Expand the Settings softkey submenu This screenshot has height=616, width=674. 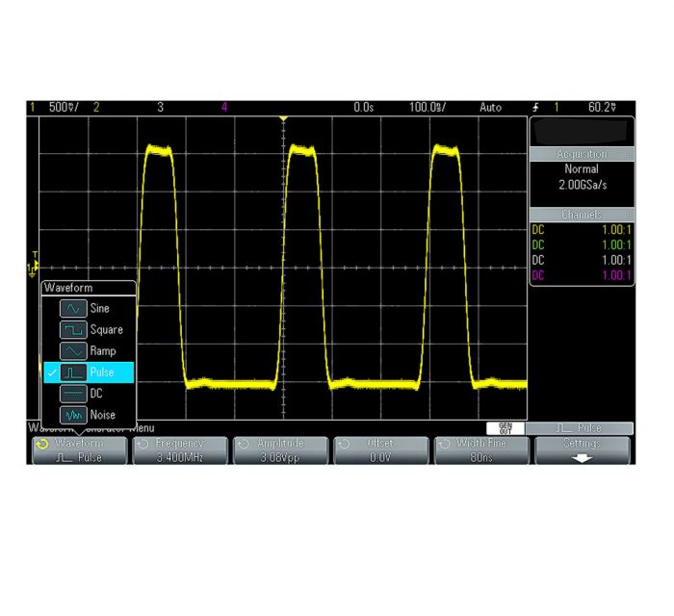582,450
